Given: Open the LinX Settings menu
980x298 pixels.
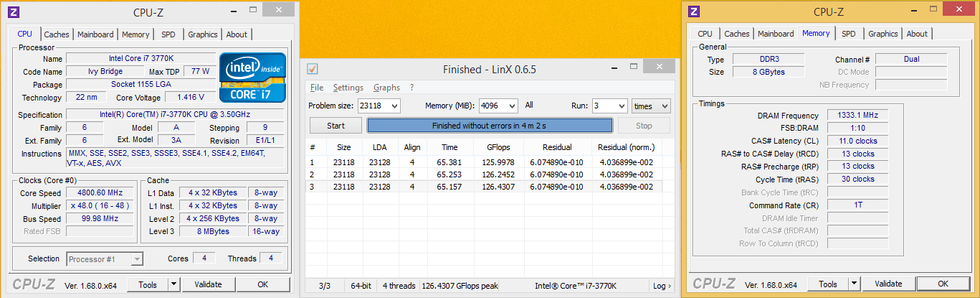Looking at the screenshot, I should click(348, 88).
